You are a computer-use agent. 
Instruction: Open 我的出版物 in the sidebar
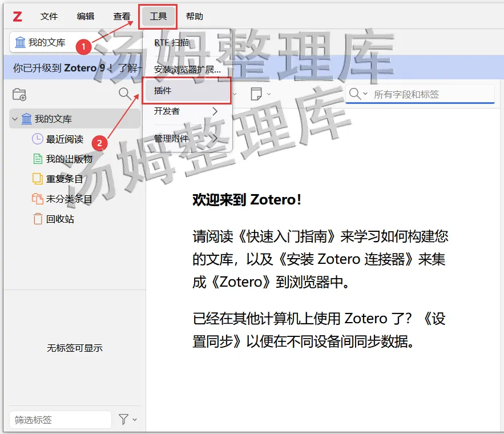[69, 159]
